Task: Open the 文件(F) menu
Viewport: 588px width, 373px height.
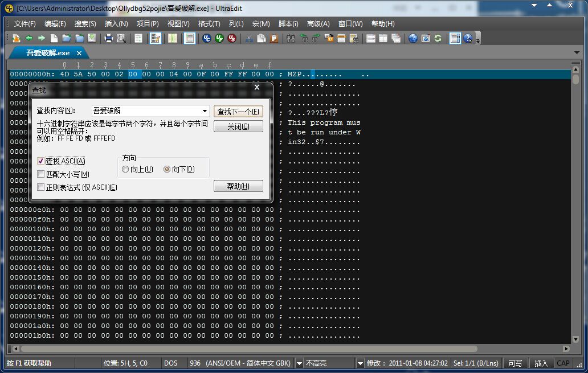Action: click(24, 24)
